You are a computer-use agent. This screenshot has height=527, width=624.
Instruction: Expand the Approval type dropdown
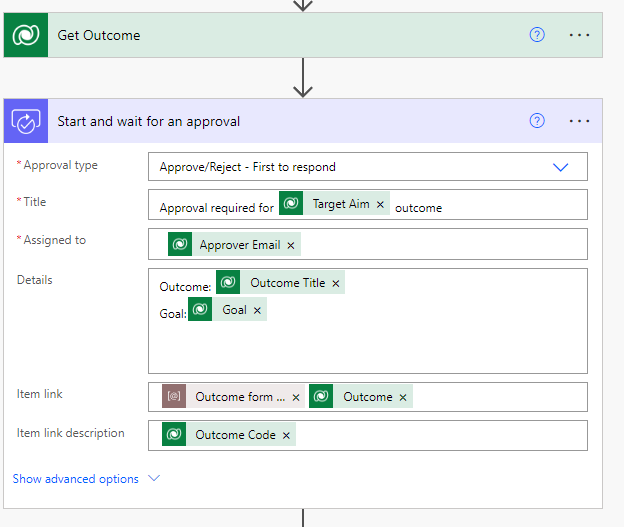[x=560, y=167]
